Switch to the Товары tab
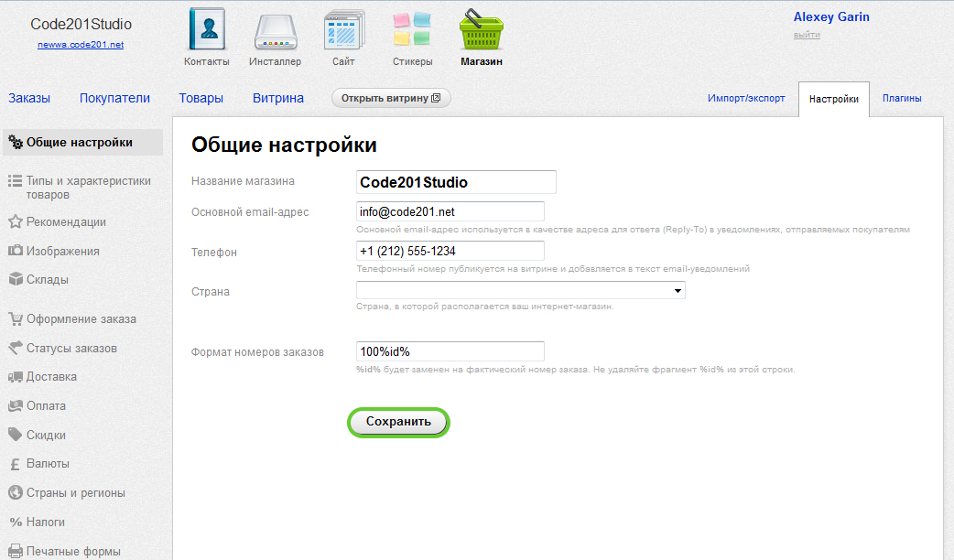The height and width of the screenshot is (560, 954). pos(201,98)
